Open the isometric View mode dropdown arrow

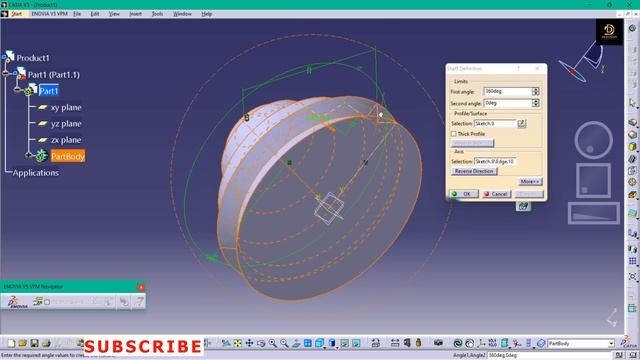coord(324,347)
